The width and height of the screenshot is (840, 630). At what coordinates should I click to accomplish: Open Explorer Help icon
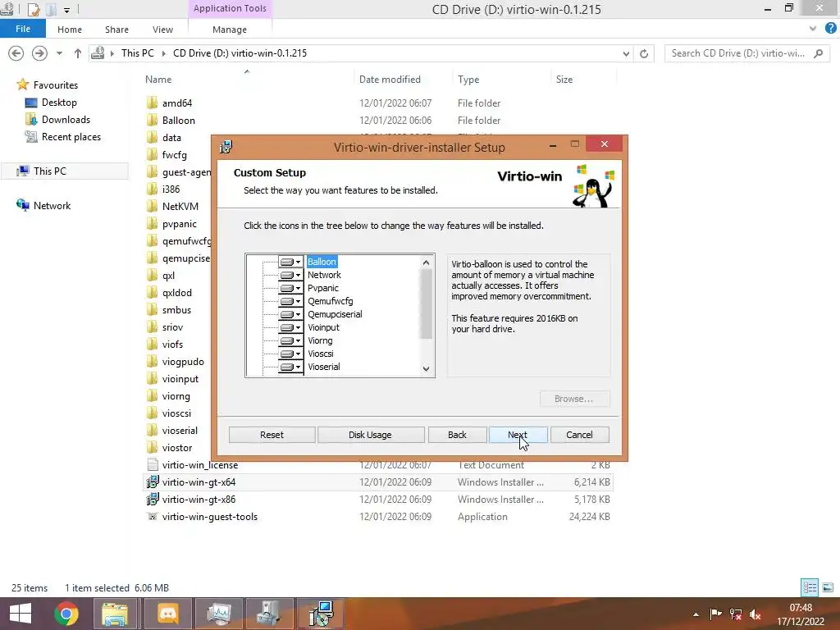pos(830,29)
